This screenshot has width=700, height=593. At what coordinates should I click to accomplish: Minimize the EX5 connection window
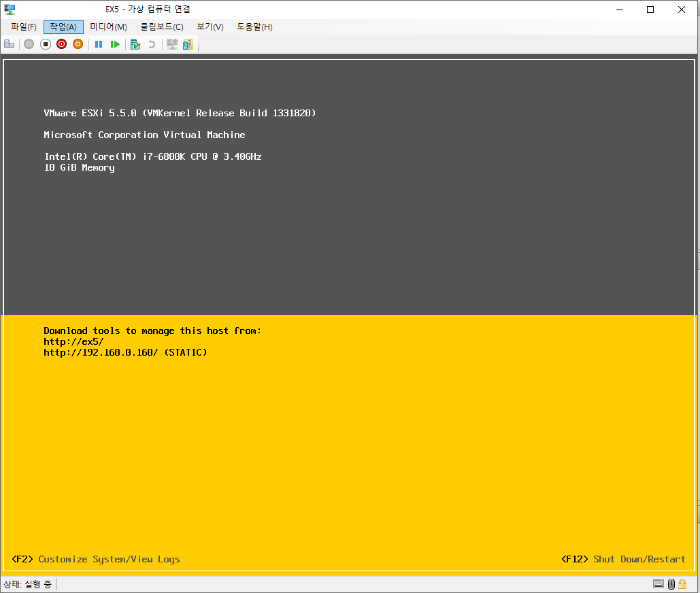pyautogui.click(x=620, y=10)
